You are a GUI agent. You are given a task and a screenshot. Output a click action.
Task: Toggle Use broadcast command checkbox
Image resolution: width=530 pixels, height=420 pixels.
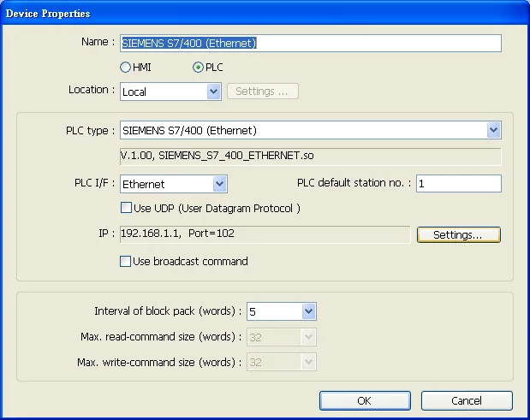[x=125, y=261]
